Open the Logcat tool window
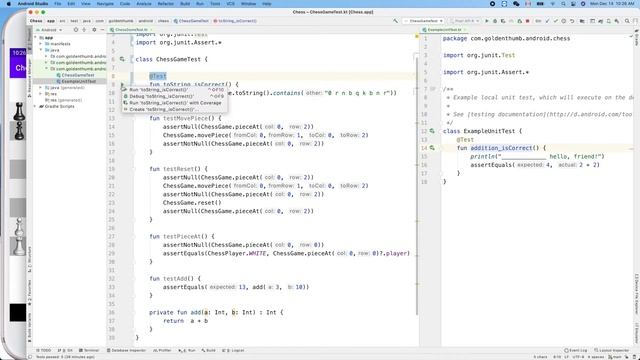 (x=234, y=350)
